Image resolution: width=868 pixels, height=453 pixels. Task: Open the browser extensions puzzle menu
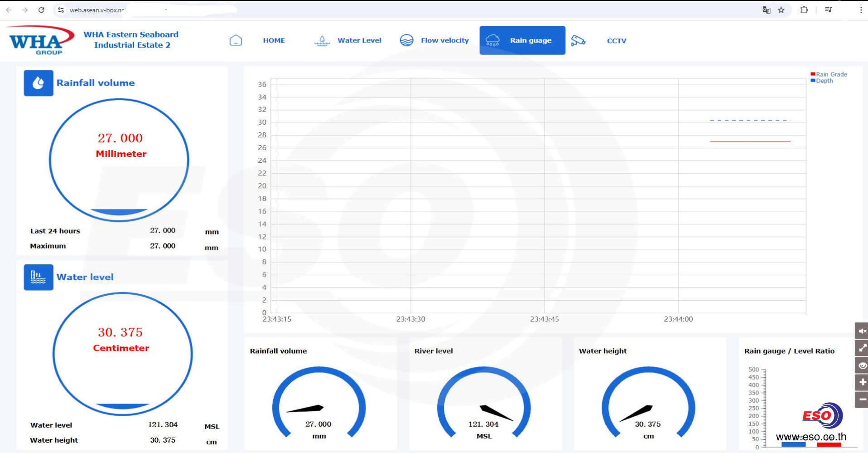tap(804, 10)
